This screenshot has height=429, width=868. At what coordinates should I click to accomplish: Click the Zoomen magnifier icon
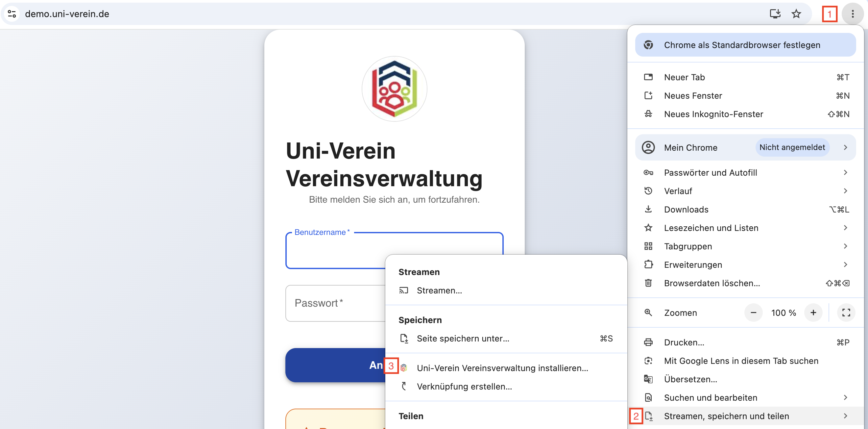tap(648, 313)
